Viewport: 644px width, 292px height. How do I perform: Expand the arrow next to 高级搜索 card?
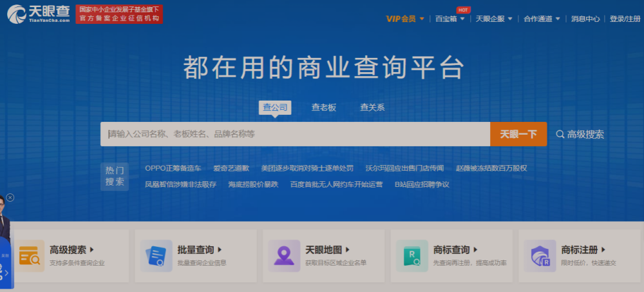[x=92, y=249]
